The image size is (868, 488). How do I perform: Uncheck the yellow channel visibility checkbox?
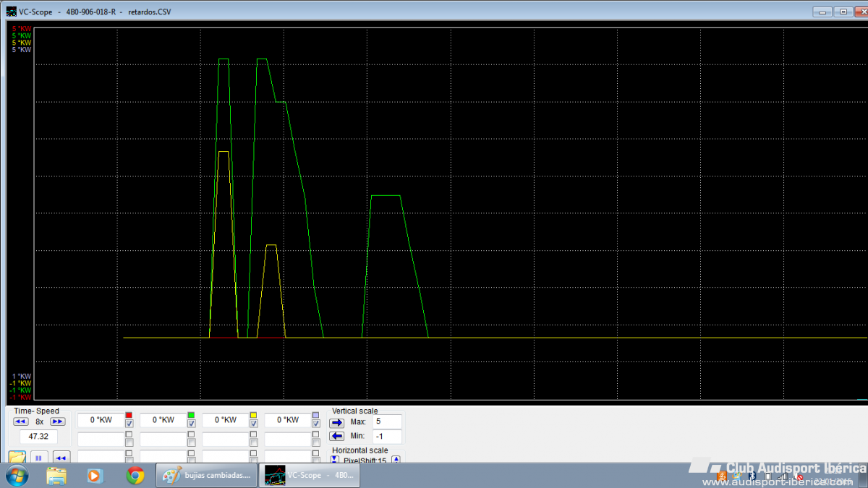pos(254,424)
